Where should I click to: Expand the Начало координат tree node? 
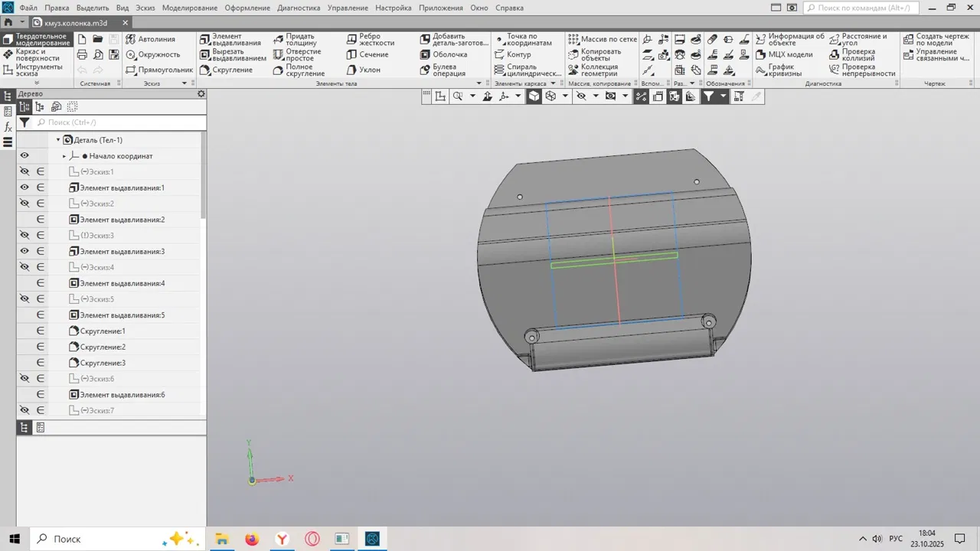[64, 156]
